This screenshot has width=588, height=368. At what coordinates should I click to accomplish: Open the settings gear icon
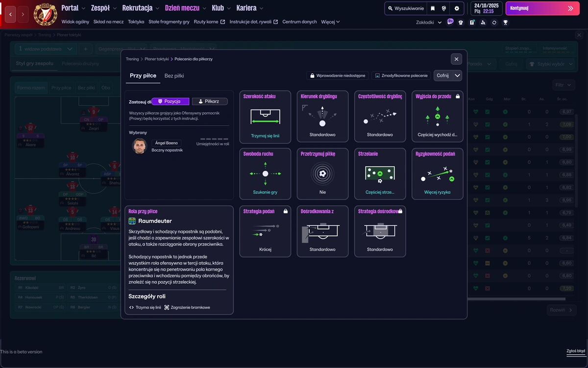pyautogui.click(x=457, y=8)
